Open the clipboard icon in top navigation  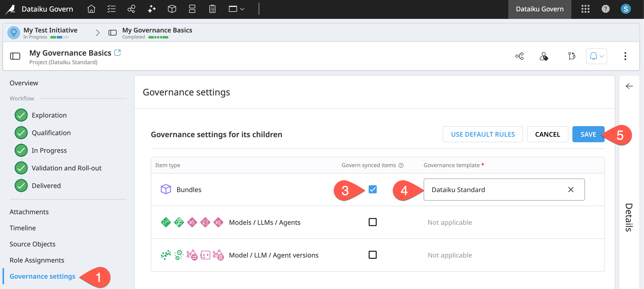click(212, 9)
